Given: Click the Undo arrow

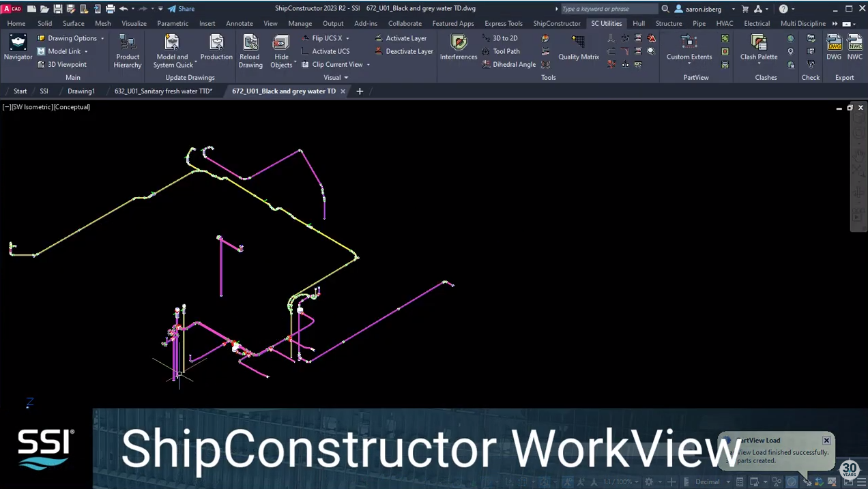Looking at the screenshot, I should (124, 9).
